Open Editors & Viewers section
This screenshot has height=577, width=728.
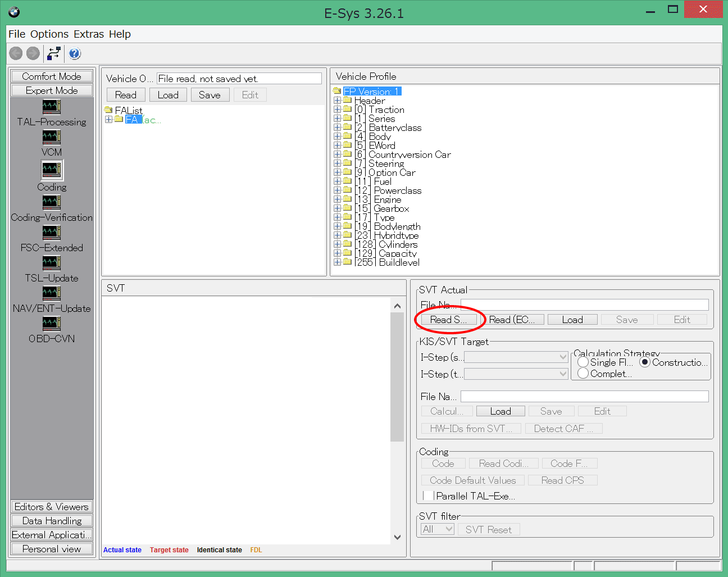(x=52, y=507)
